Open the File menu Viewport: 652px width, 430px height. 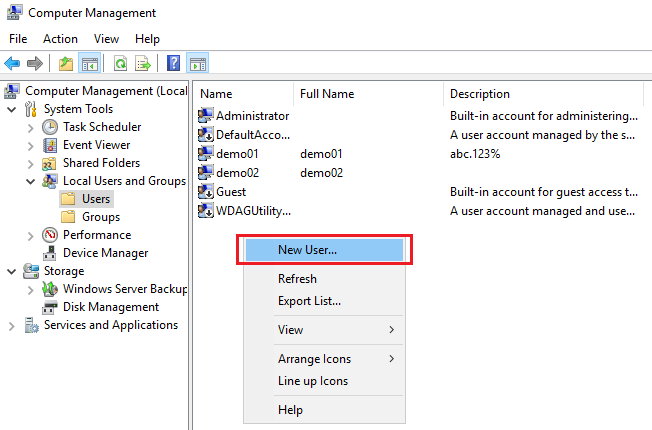point(18,39)
